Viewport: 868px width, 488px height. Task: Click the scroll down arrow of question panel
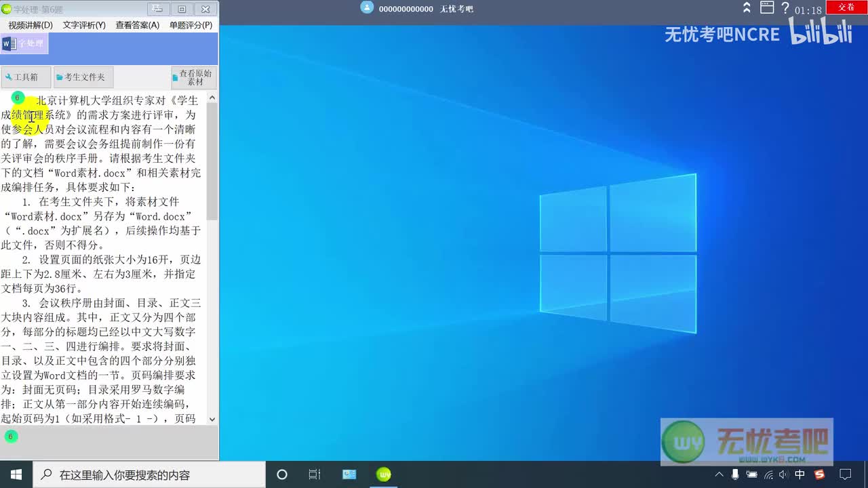point(212,420)
